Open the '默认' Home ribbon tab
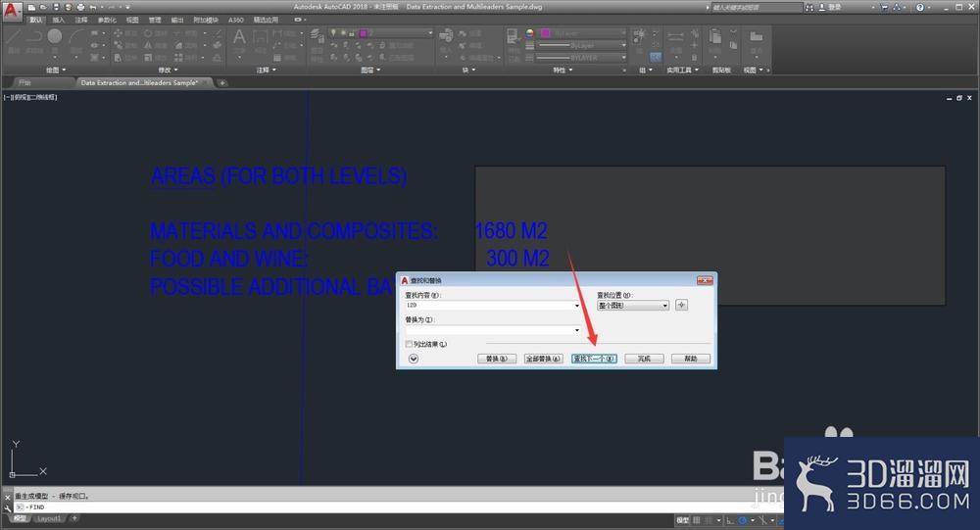 [35, 20]
